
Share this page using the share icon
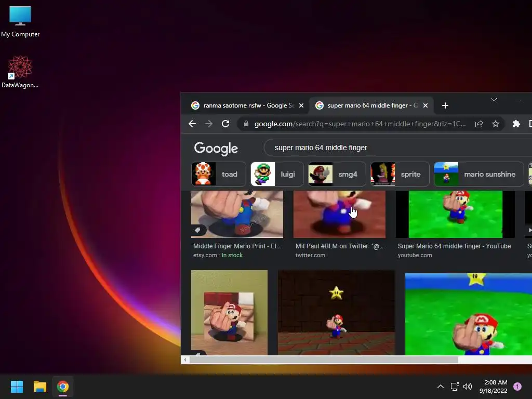[478, 124]
